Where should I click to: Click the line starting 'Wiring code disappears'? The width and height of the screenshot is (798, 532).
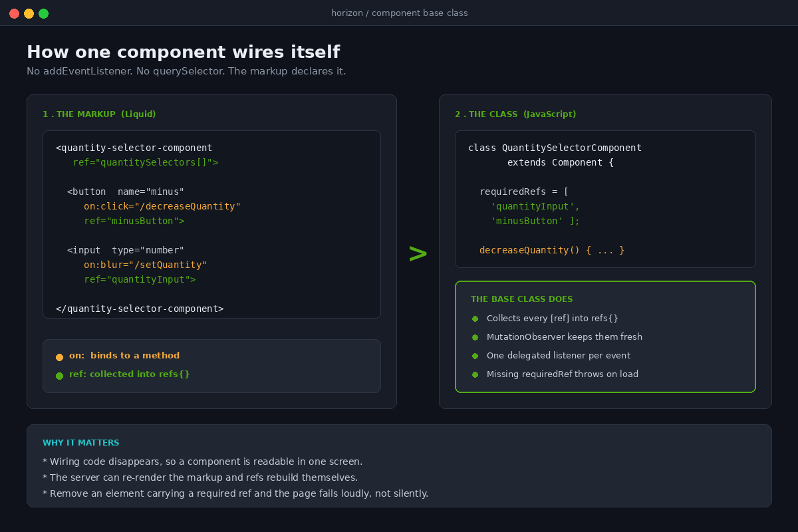tap(202, 462)
